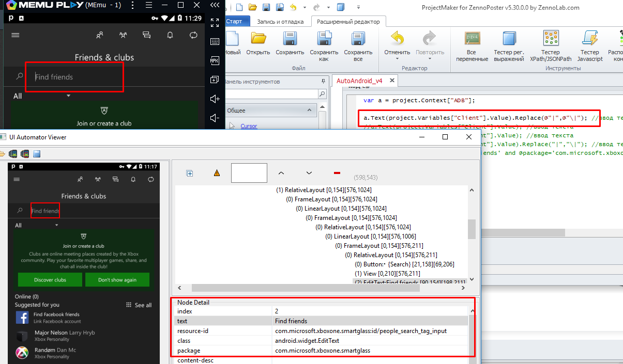Click Сохранить in ProjectMaker ribbon
This screenshot has height=364, width=623.
290,43
